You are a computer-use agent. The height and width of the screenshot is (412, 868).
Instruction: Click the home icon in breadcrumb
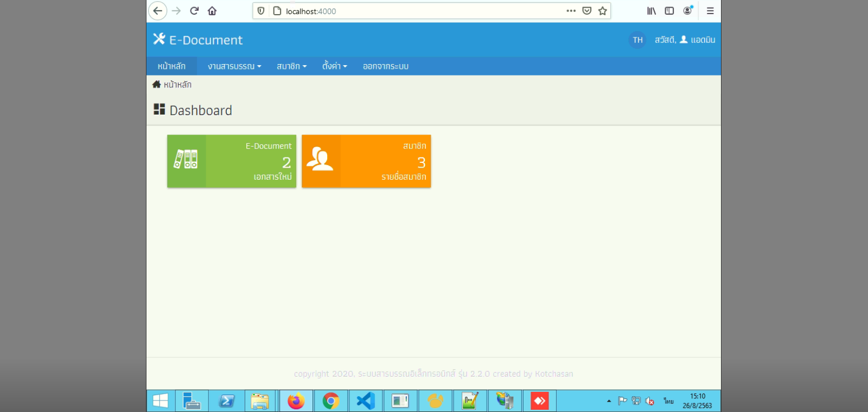[156, 84]
